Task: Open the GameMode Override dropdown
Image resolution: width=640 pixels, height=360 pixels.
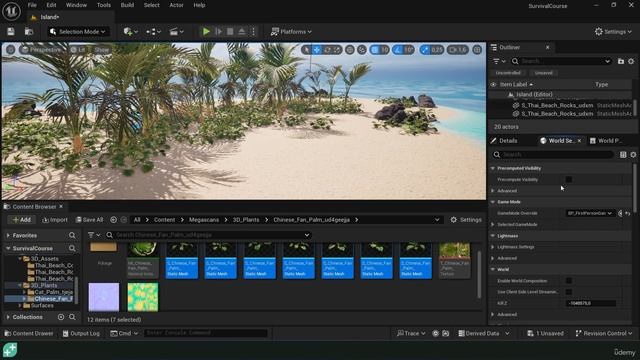Action: click(x=590, y=213)
